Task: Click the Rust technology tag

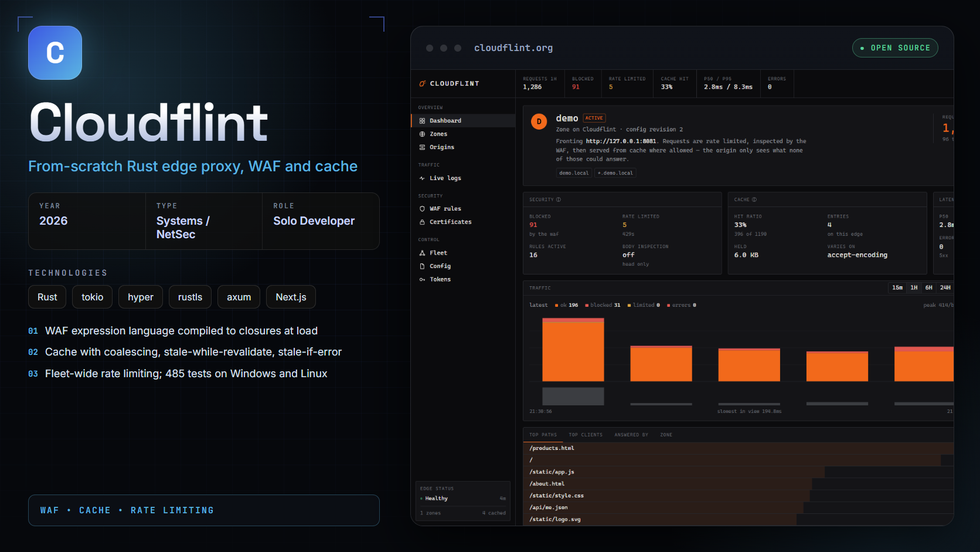Action: 47,297
